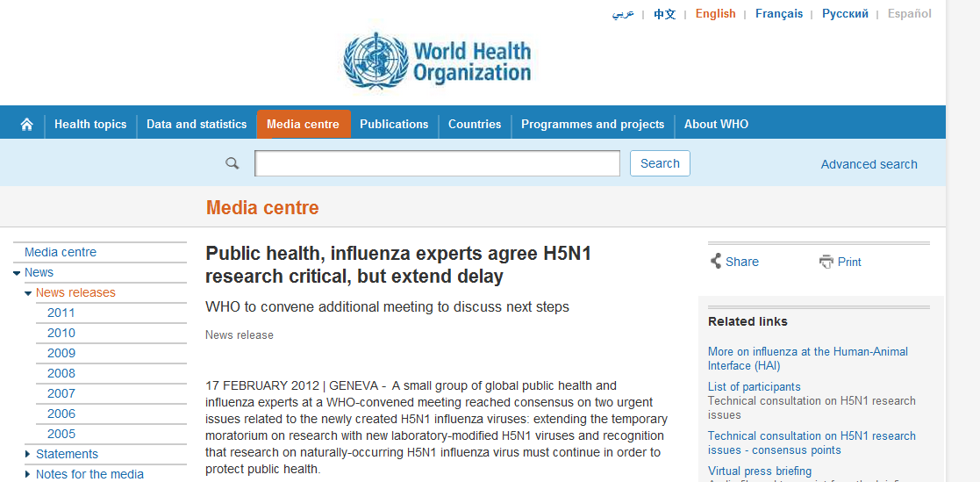The image size is (980, 482).
Task: Expand the Statements section arrow
Action: point(27,454)
